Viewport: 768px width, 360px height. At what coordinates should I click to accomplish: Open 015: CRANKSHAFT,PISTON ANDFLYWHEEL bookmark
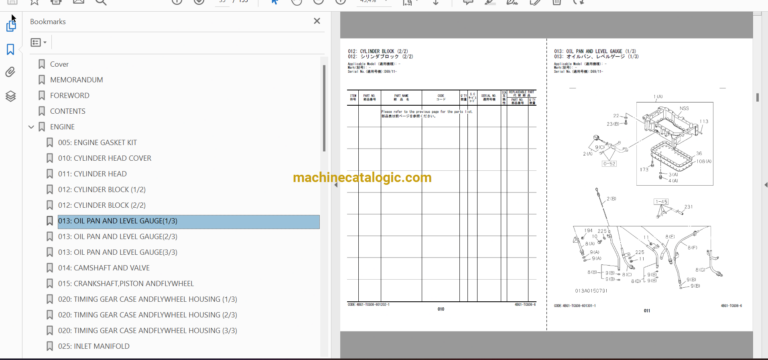pos(126,284)
